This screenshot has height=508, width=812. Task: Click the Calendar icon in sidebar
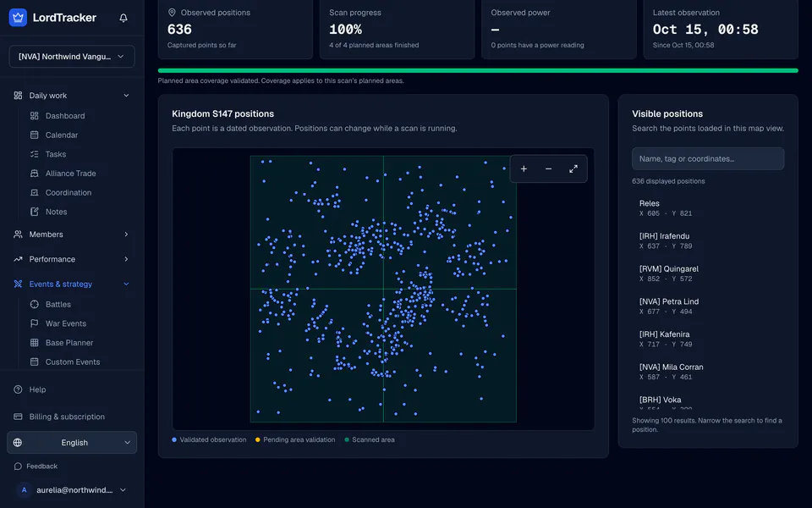tap(34, 135)
